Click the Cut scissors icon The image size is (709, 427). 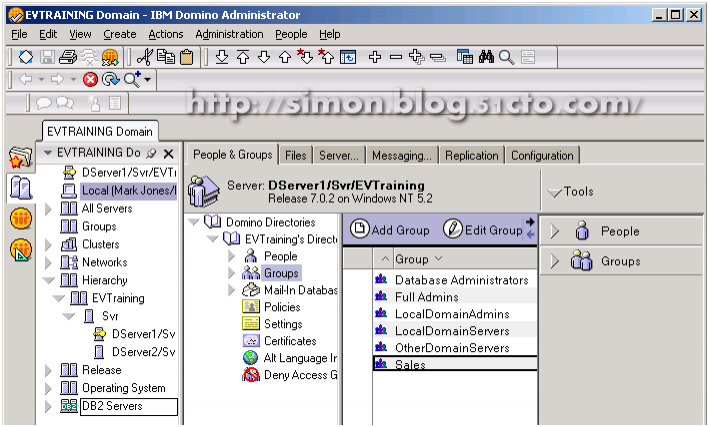pyautogui.click(x=145, y=57)
